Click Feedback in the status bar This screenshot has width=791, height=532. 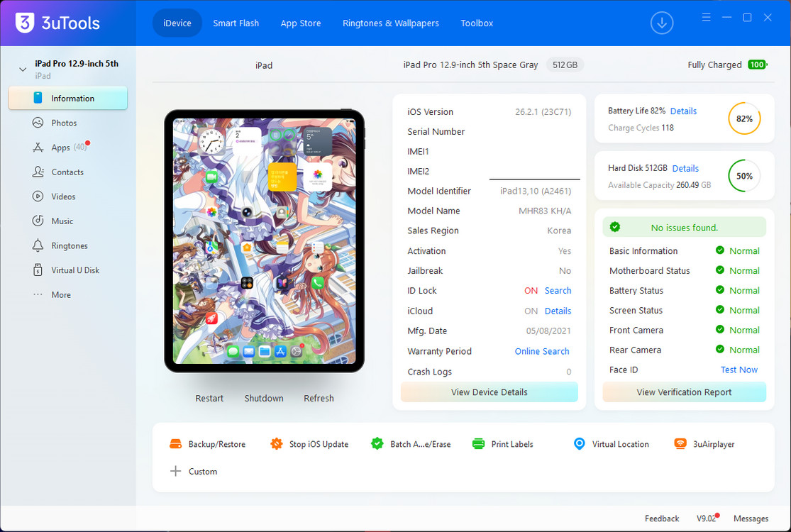click(x=662, y=519)
